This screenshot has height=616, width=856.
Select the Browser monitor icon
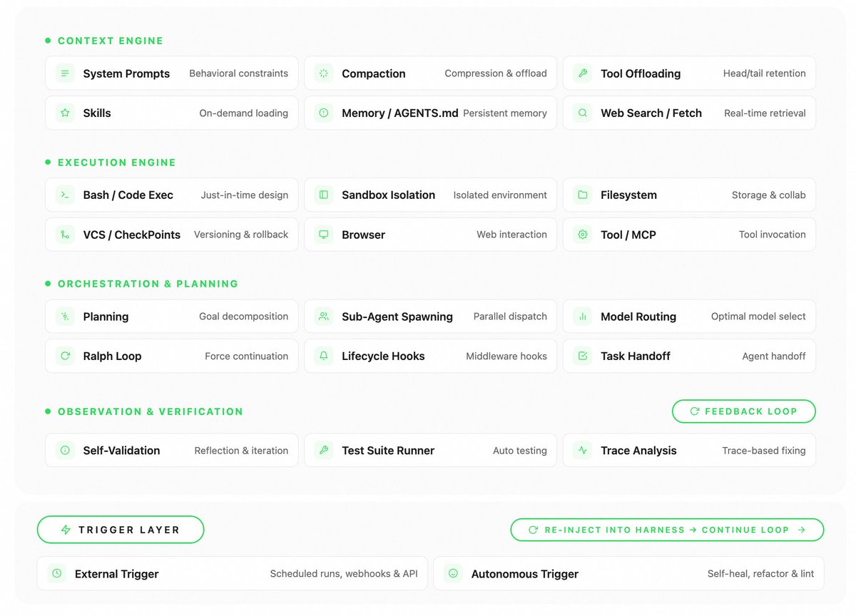coord(324,235)
